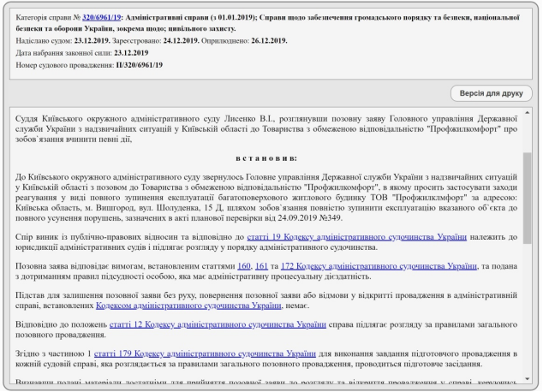Open the статті 12 Кодексу link

click(218, 324)
